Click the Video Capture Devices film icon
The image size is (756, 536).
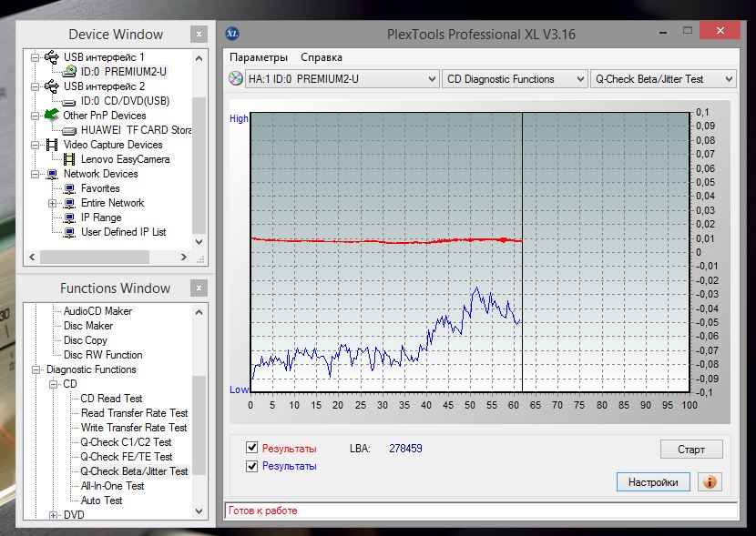[x=52, y=145]
